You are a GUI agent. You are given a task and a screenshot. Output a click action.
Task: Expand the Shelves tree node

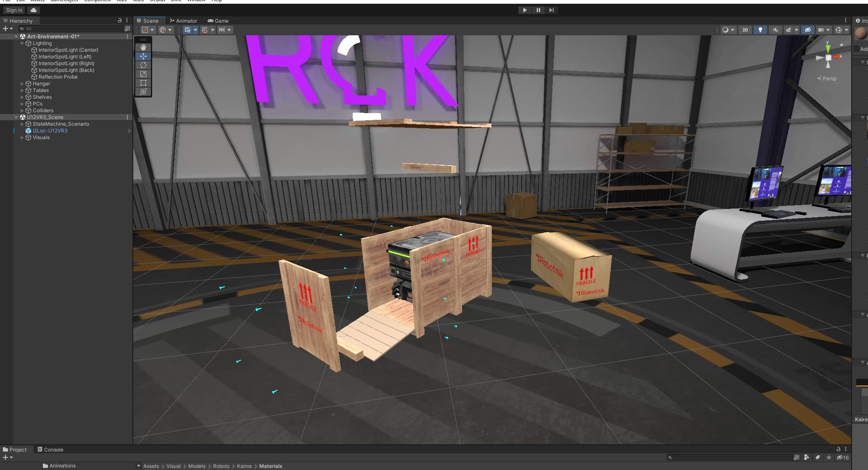[22, 97]
